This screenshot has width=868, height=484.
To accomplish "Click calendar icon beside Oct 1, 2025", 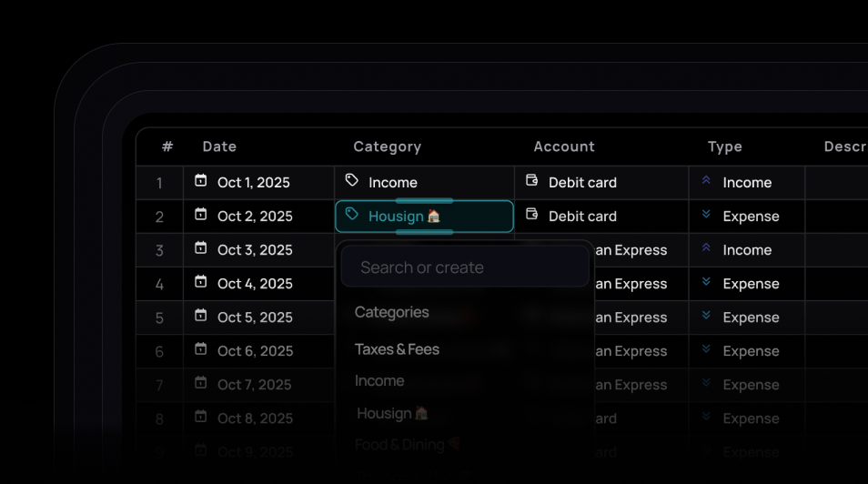I will click(x=201, y=181).
